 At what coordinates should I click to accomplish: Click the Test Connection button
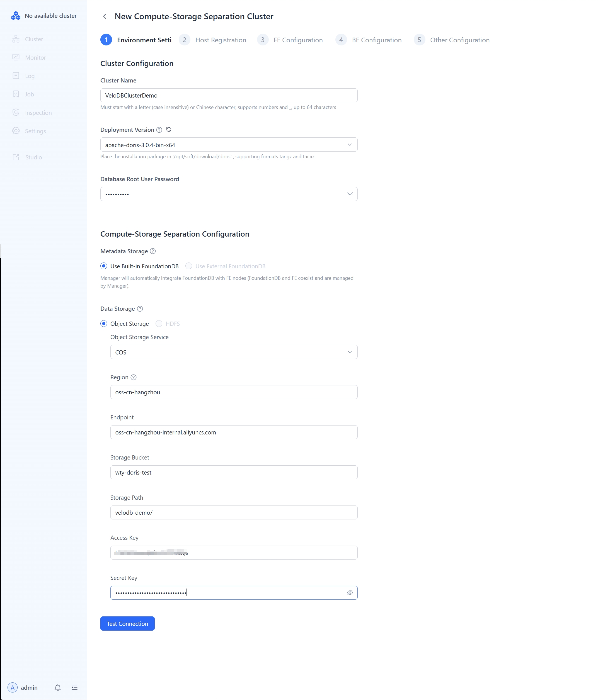tap(127, 624)
